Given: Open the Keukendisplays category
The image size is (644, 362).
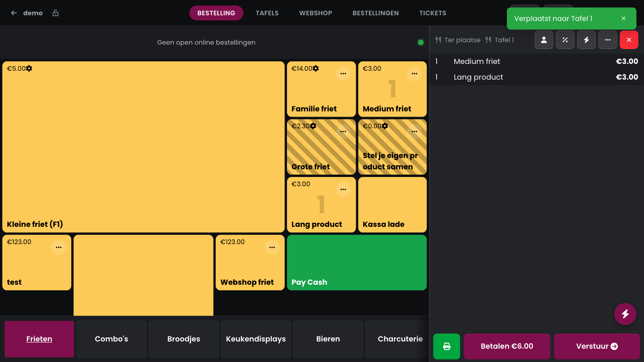Looking at the screenshot, I should [x=256, y=339].
